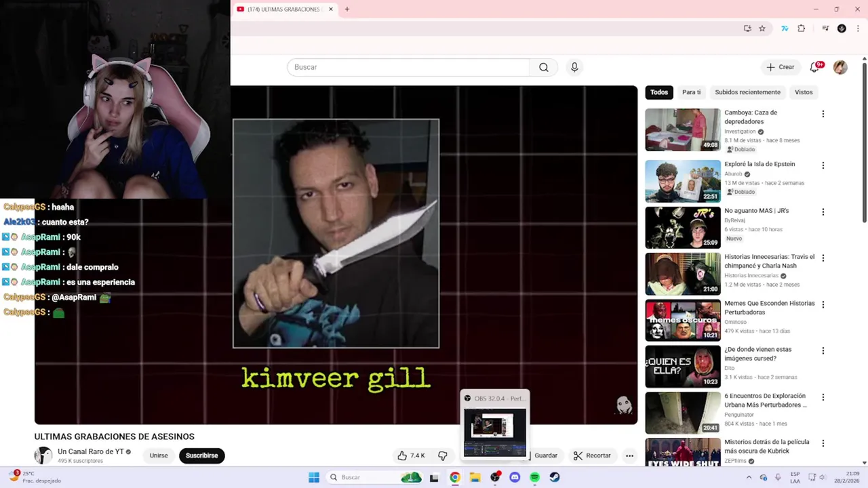This screenshot has width=868, height=488.
Task: Open Travis el chimpancé video thumbnail
Action: pyautogui.click(x=683, y=274)
